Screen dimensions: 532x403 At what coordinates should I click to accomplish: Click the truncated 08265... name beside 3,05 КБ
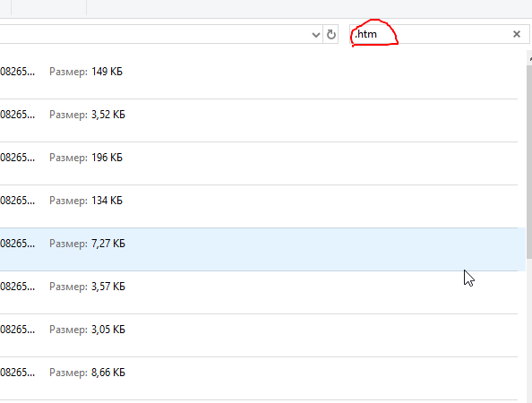click(x=17, y=330)
